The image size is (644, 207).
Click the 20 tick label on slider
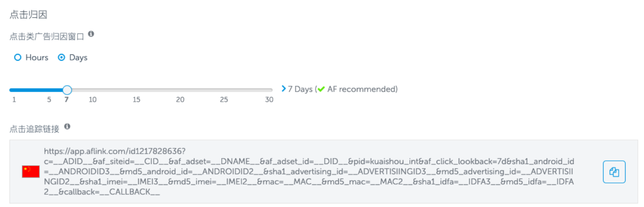click(180, 100)
